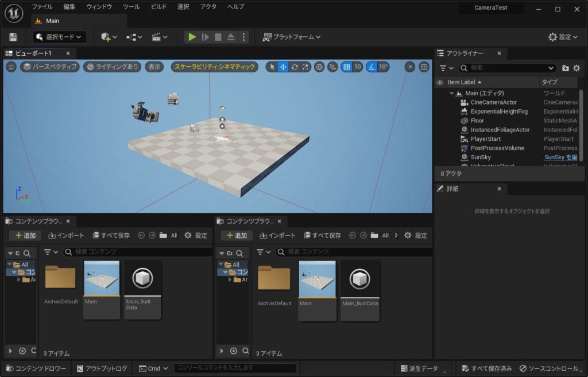Select PostProcessVolume in the outliner
Viewport: 588px width, 377px height.
[x=497, y=148]
